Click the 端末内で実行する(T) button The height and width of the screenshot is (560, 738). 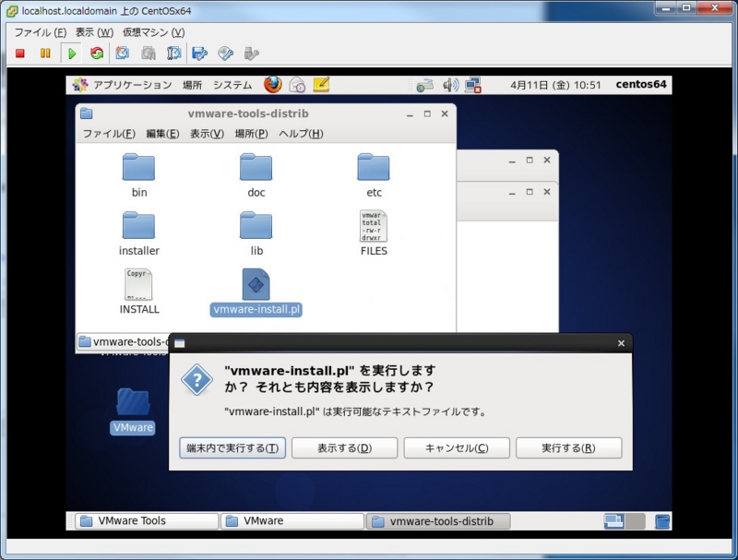pyautogui.click(x=232, y=448)
